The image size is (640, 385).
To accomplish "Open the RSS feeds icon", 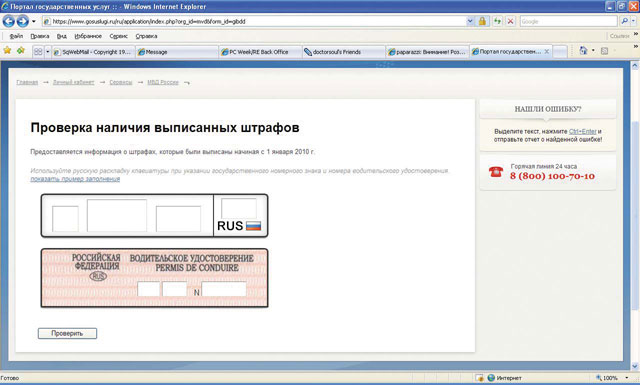I will tap(604, 51).
